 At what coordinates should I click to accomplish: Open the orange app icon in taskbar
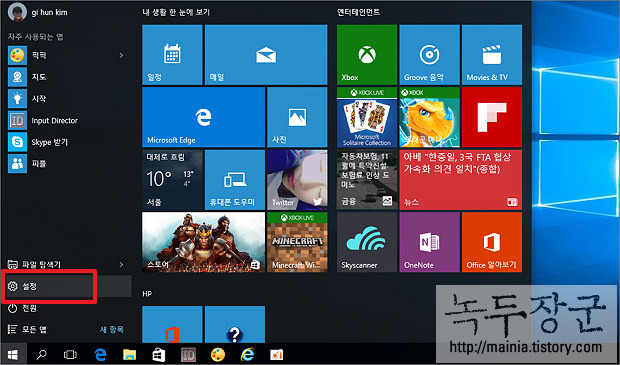click(x=276, y=354)
